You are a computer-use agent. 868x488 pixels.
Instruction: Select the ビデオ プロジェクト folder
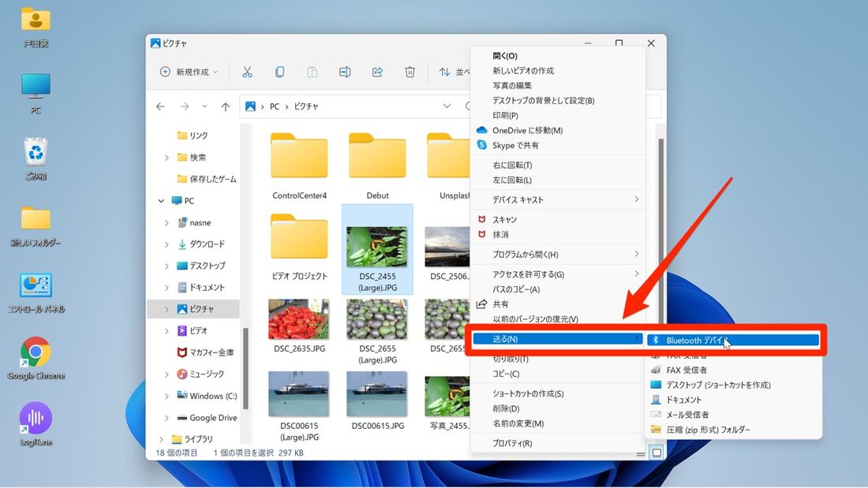(299, 247)
